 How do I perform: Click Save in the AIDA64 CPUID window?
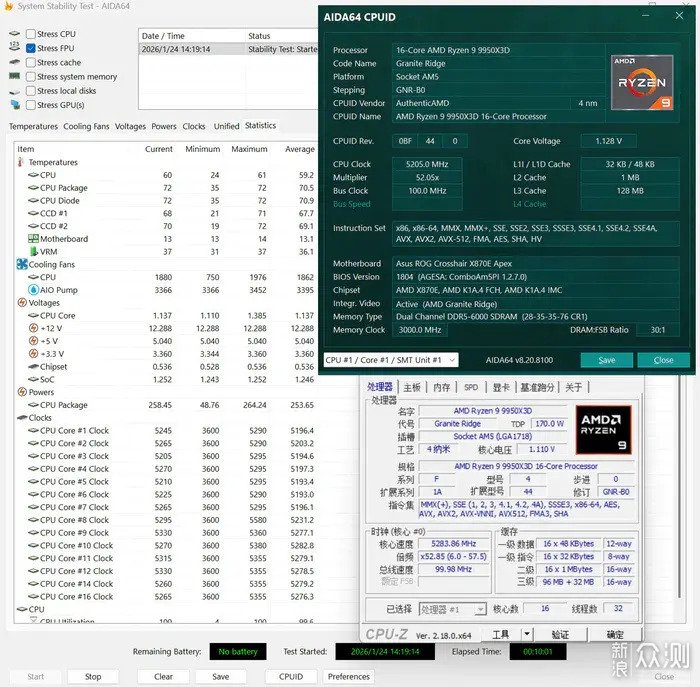pos(607,360)
